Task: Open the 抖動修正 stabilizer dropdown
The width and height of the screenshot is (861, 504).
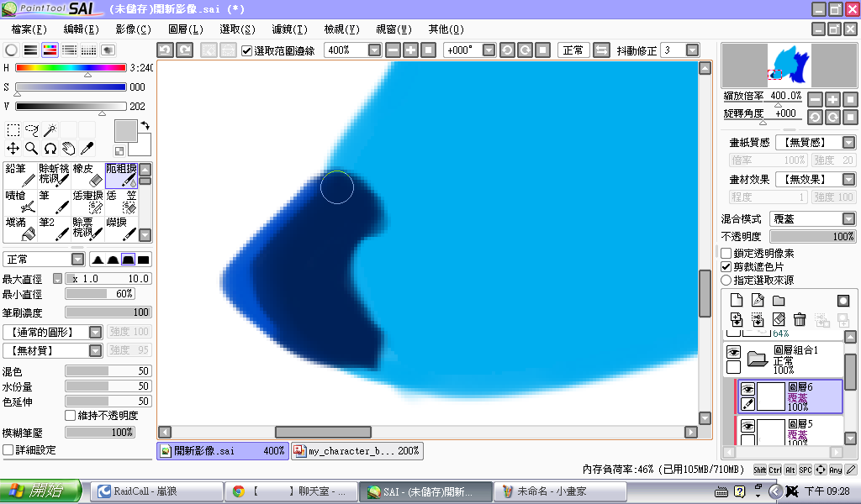Action: 693,50
